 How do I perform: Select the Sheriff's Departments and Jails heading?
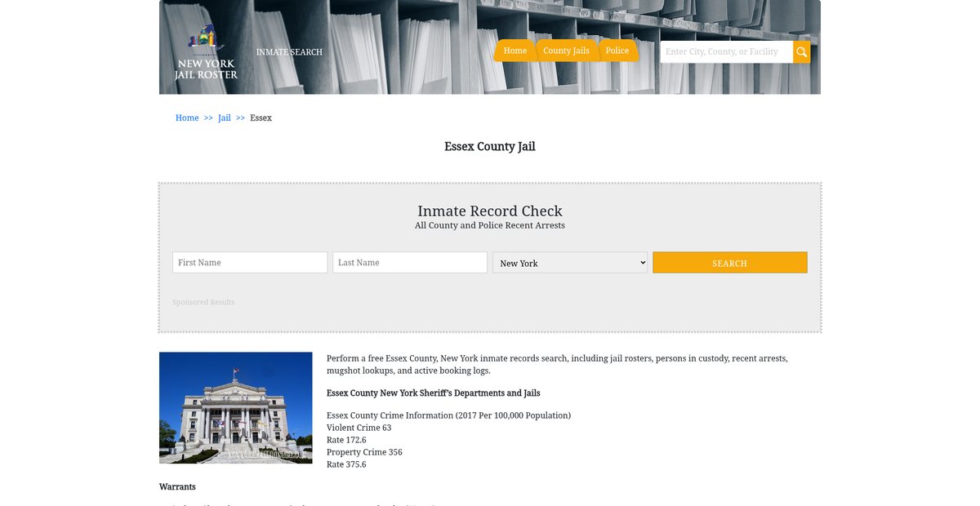coord(434,393)
